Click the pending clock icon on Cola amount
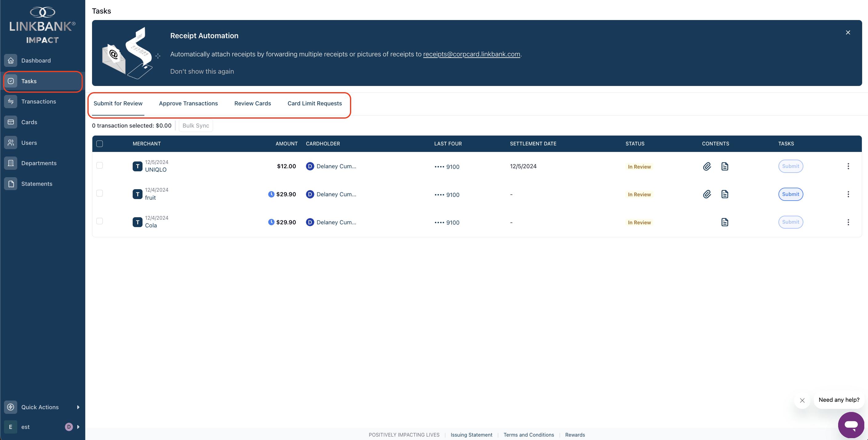 click(x=271, y=222)
